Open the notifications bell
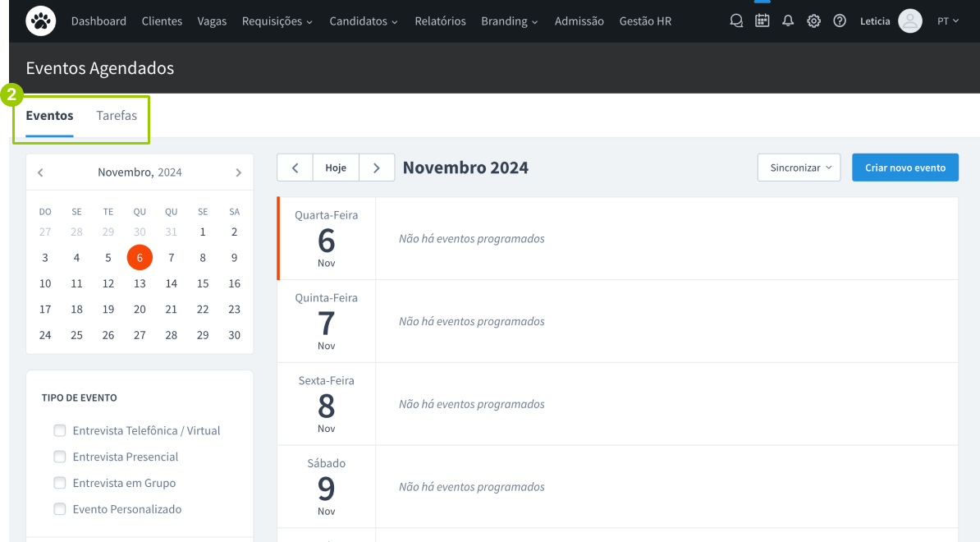Viewport: 980px width, 542px height. (x=788, y=21)
